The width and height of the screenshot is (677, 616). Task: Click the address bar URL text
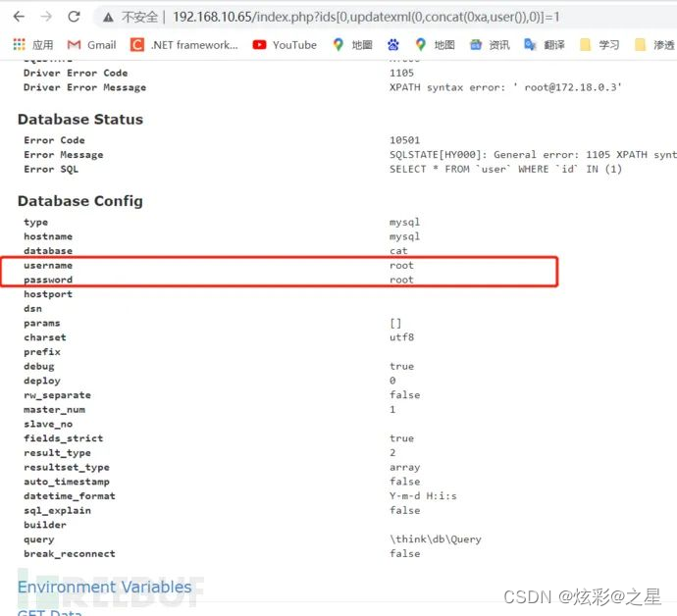366,17
